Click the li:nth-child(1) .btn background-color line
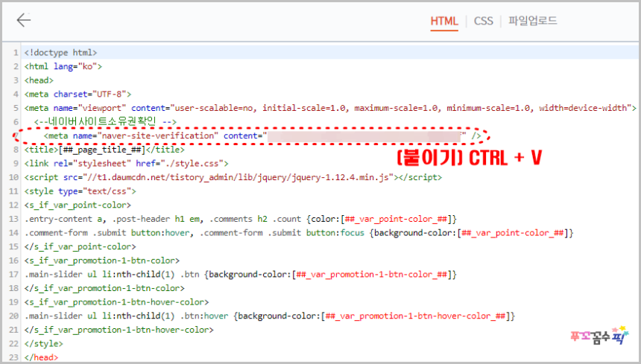Viewport: 641px width, 364px height. click(x=240, y=275)
